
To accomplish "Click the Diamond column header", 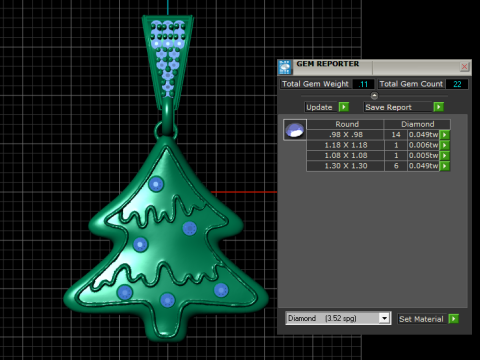I will point(417,124).
